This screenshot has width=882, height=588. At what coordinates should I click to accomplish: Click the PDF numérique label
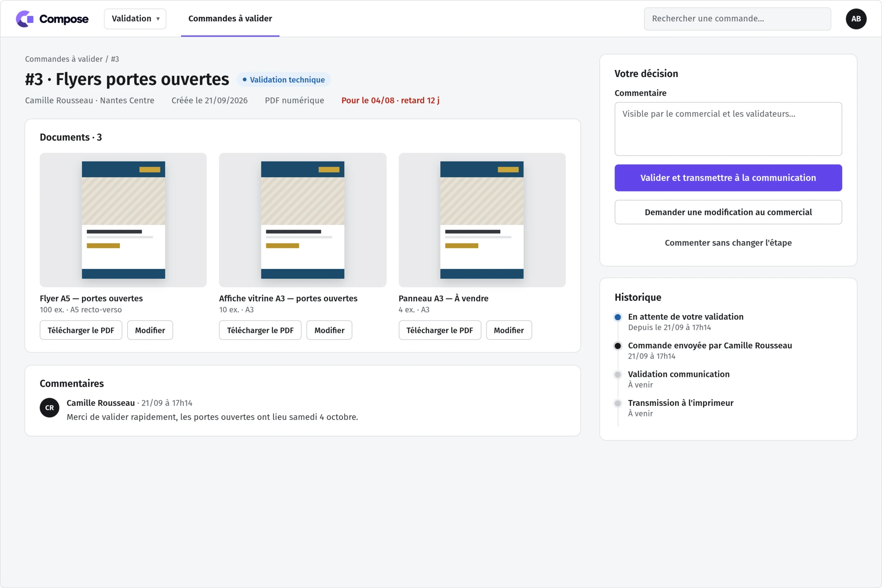coord(294,101)
